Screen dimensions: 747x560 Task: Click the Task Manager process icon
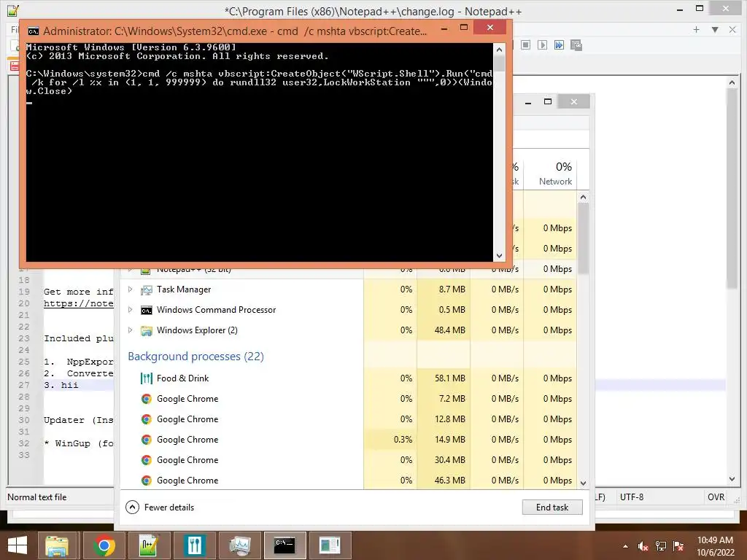coord(147,289)
